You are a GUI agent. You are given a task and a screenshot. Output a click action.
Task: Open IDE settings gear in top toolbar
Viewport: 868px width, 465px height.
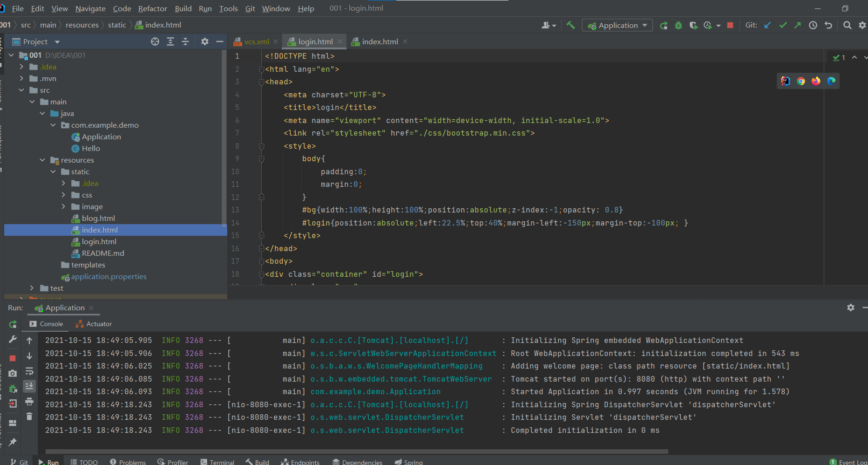coord(862,25)
